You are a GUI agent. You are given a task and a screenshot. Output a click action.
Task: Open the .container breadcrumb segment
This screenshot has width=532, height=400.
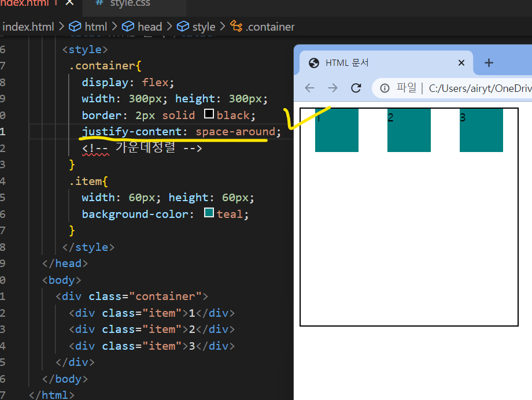[270, 27]
